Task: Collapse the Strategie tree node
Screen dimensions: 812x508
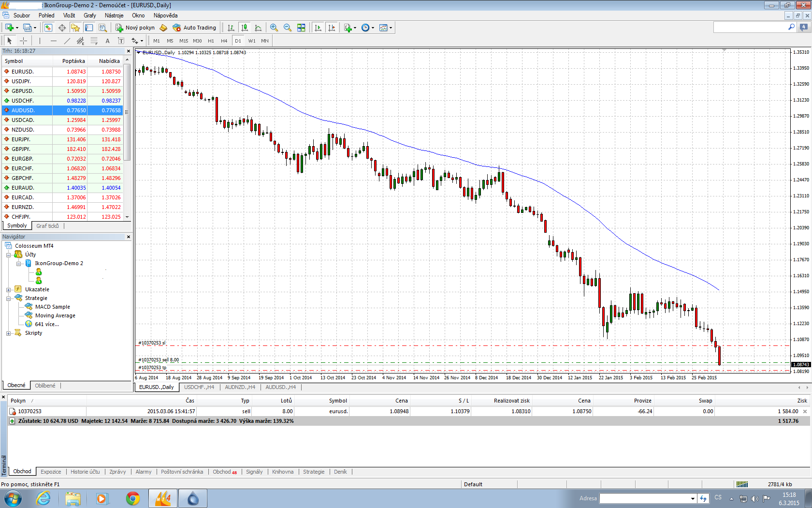Action: [x=8, y=299]
